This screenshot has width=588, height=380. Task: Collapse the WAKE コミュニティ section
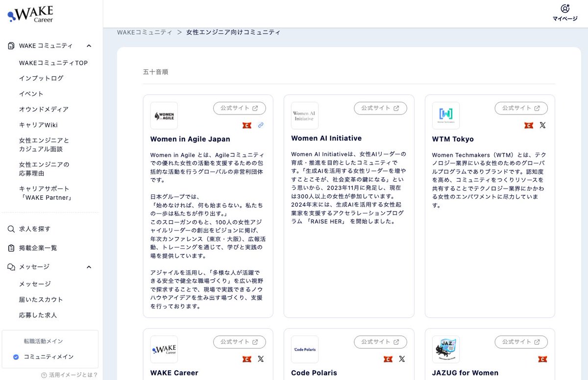[x=89, y=46]
